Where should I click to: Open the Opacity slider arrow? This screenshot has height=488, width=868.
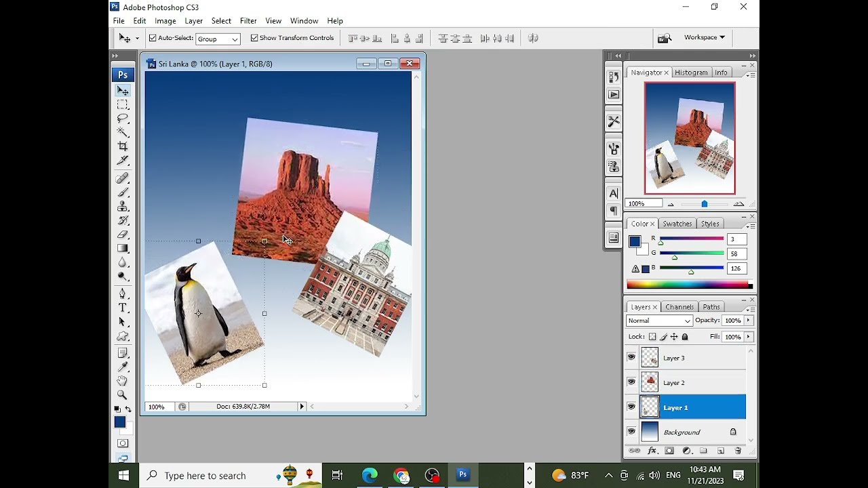point(749,321)
